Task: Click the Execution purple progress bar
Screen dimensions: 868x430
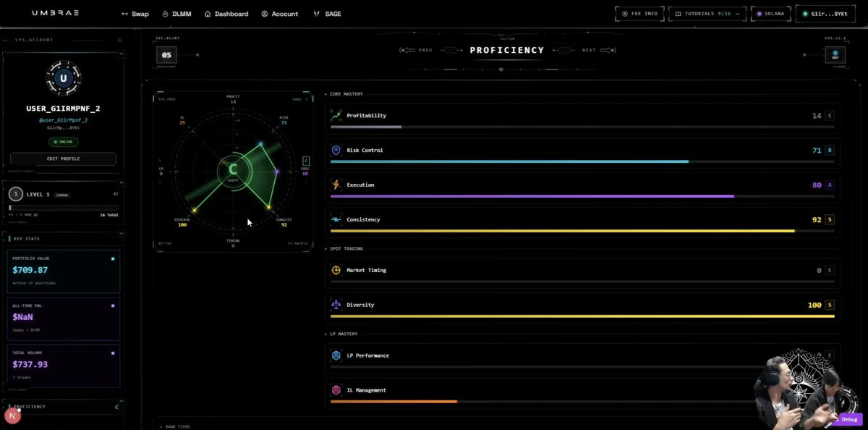Action: (x=582, y=196)
